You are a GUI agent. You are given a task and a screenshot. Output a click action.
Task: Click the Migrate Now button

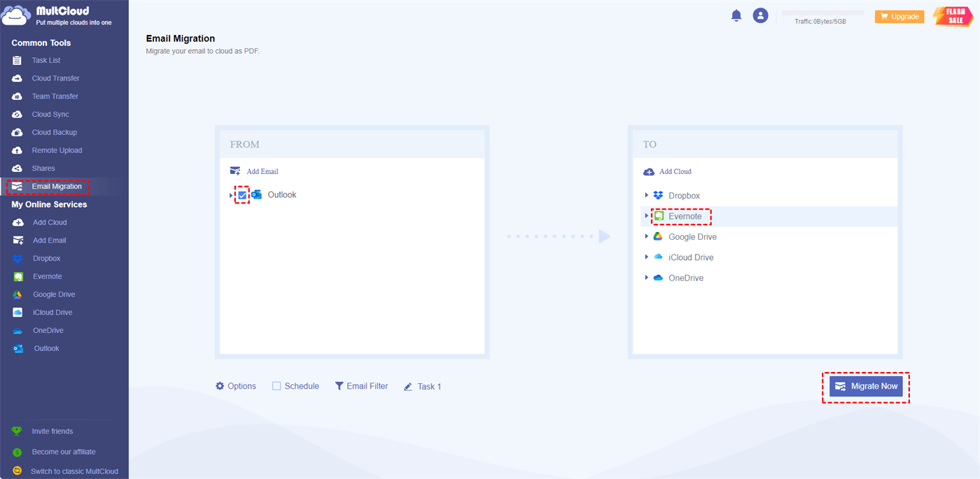pos(866,387)
